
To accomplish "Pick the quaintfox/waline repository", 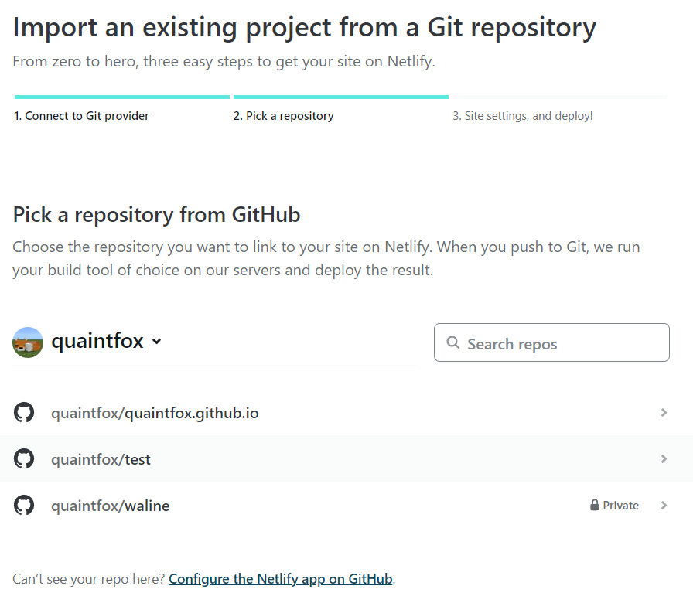I will (111, 506).
